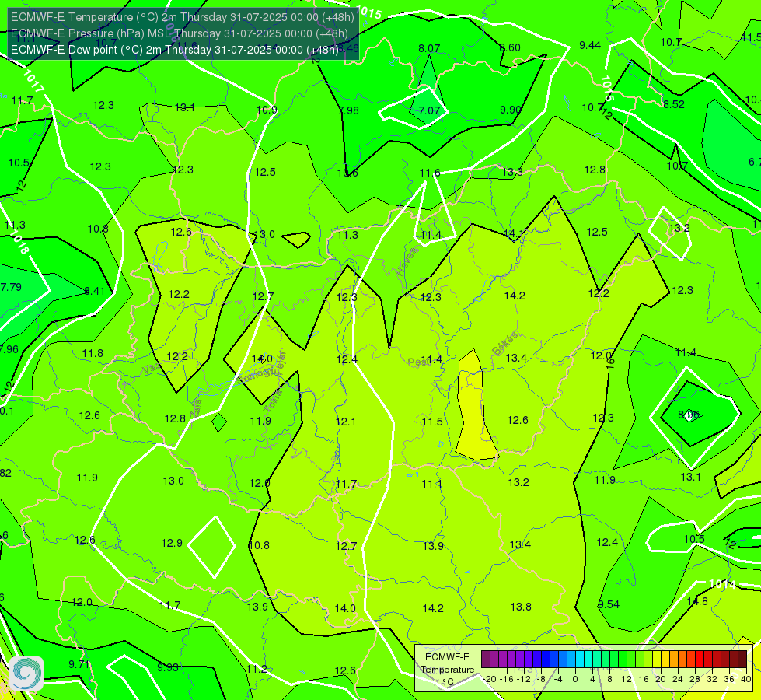Click the 12.1 dew point value
This screenshot has height=700, width=761.
[346, 421]
